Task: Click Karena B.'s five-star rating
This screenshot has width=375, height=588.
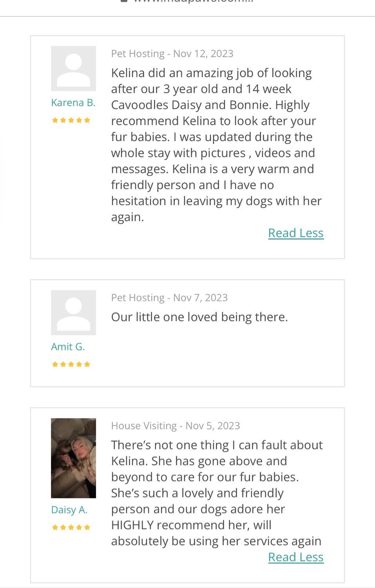Action: click(71, 120)
